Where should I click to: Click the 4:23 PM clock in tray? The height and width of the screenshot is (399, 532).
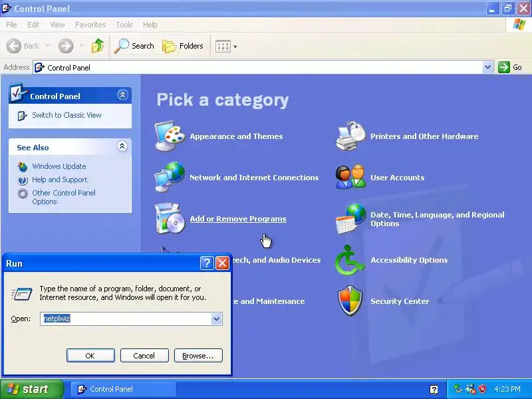[507, 389]
